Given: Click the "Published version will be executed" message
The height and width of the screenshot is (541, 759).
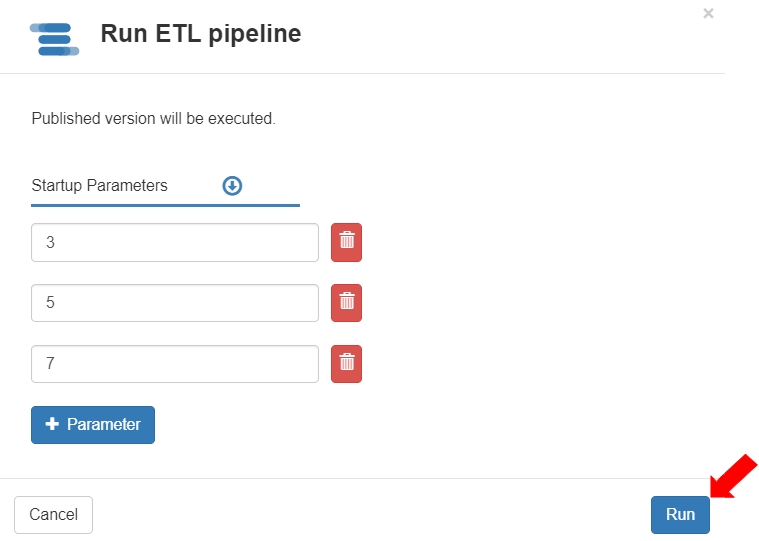Looking at the screenshot, I should point(153,118).
